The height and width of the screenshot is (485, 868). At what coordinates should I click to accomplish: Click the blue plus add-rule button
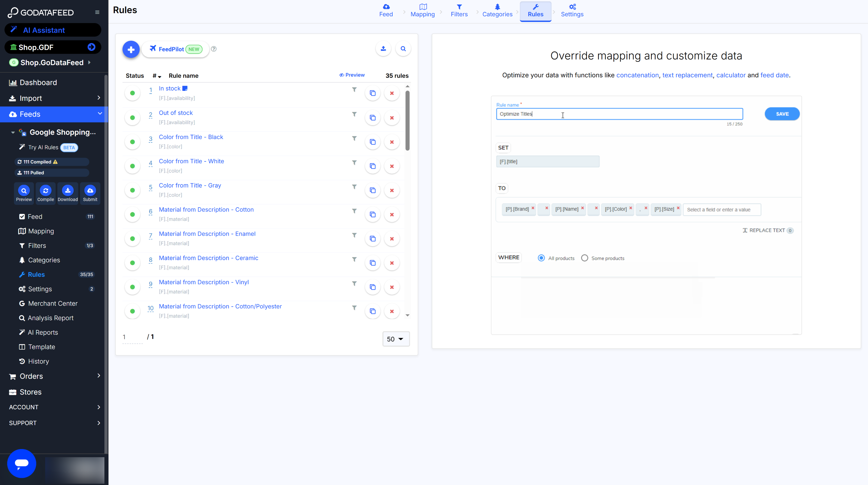(131, 50)
